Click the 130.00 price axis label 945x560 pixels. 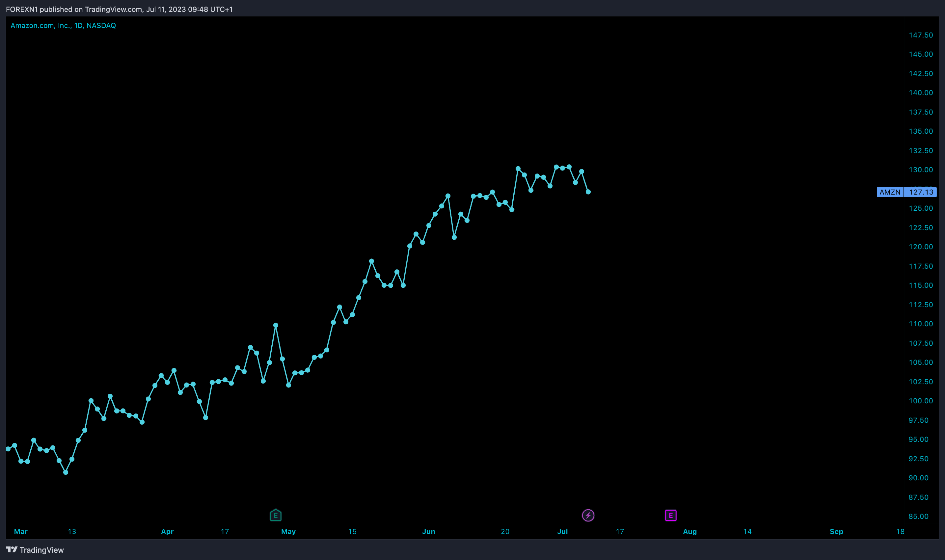click(920, 170)
